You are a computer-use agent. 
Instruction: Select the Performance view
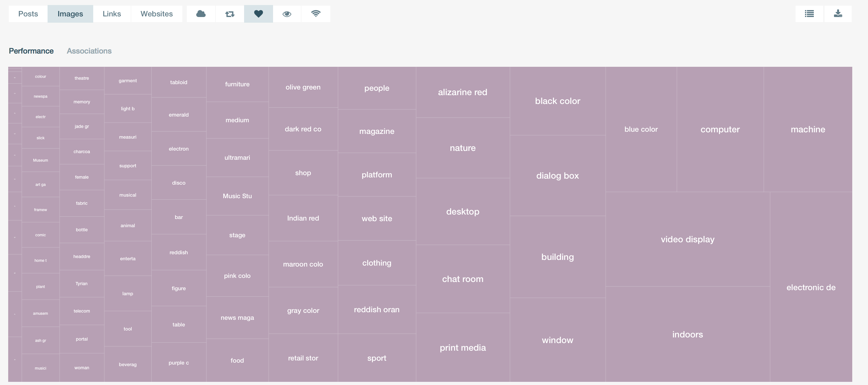tap(31, 51)
